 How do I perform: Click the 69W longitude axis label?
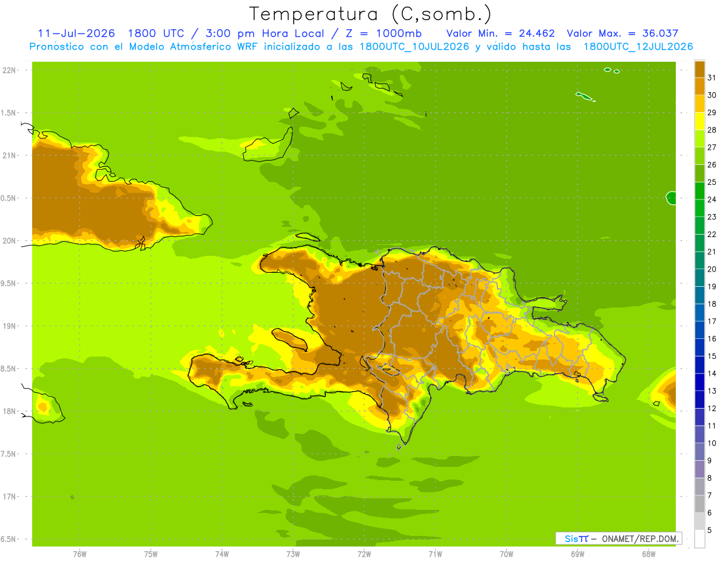[x=578, y=554]
